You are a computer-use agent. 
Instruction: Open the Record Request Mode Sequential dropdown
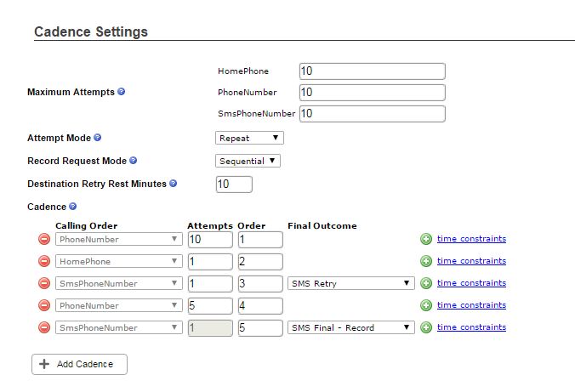pos(248,161)
